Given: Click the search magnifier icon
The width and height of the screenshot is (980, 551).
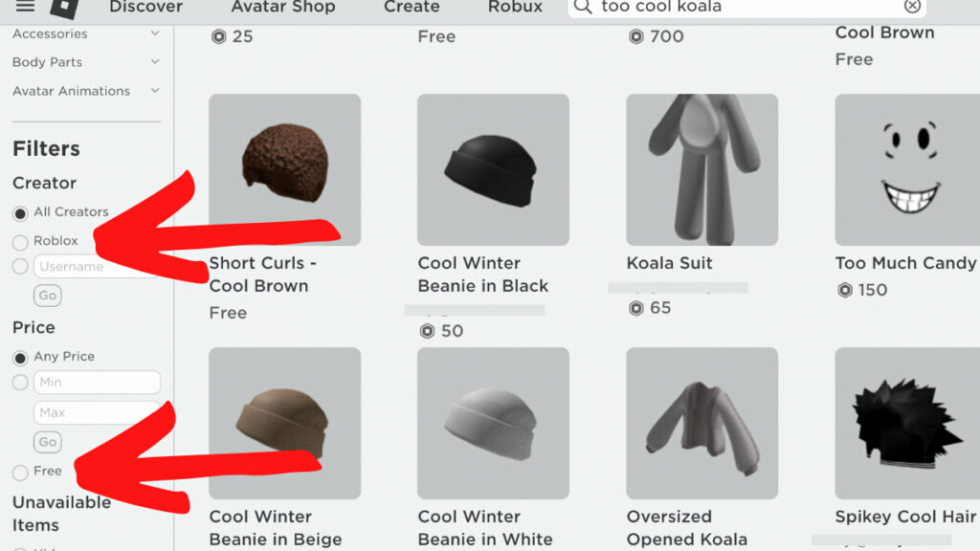Looking at the screenshot, I should point(583,7).
